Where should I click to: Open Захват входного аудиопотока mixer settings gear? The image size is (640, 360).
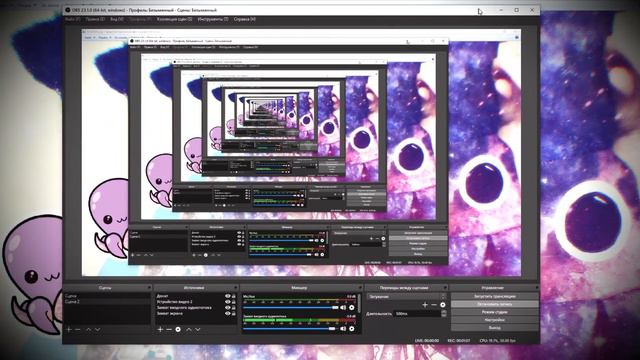point(351,329)
